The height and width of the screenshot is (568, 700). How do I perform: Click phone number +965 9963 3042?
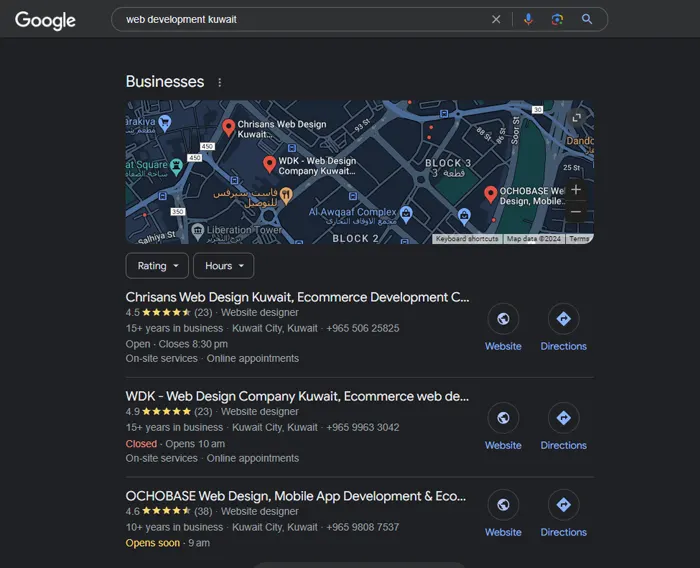coord(362,427)
